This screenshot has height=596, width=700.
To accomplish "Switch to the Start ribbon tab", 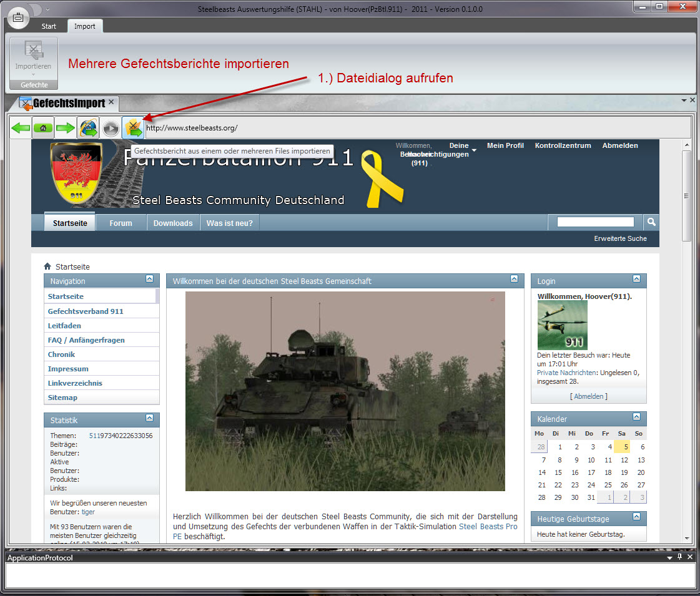I will pos(49,26).
